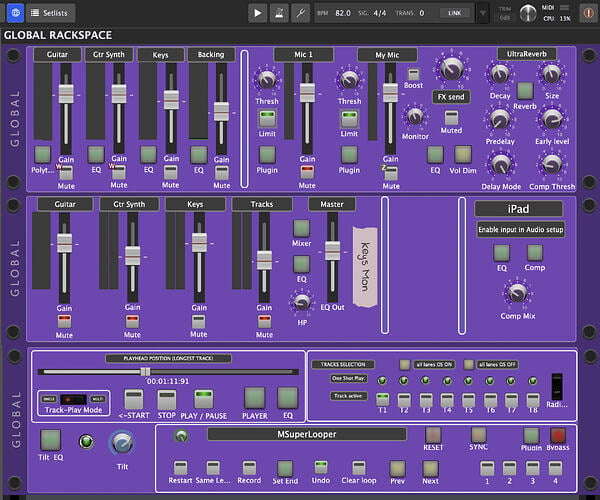This screenshot has height=500, width=600.
Task: Click the <-START button
Action: coord(134,399)
